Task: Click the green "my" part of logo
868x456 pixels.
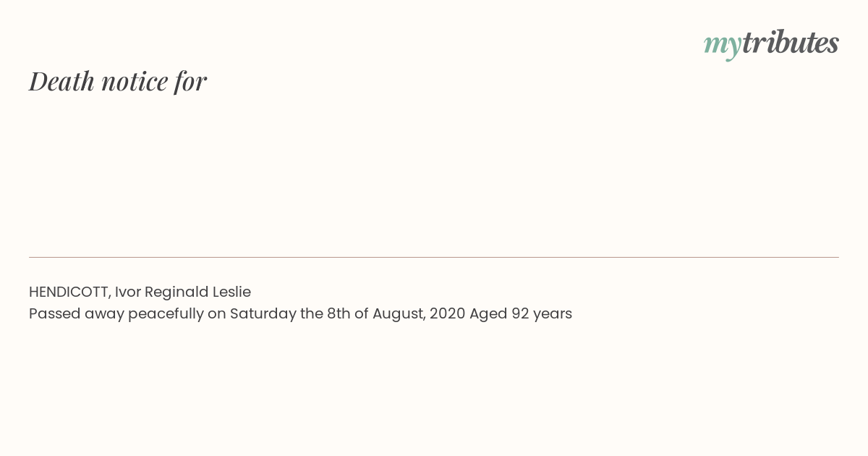Action: (x=723, y=46)
